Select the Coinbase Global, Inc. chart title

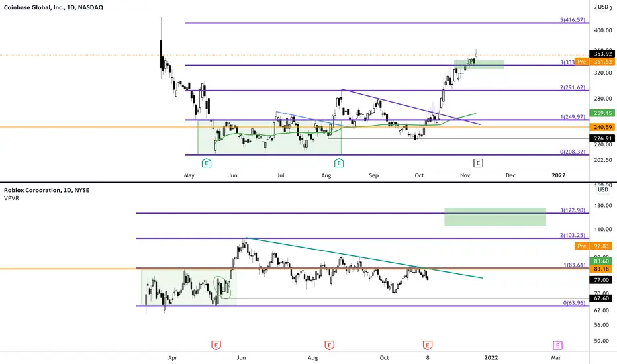click(x=54, y=7)
